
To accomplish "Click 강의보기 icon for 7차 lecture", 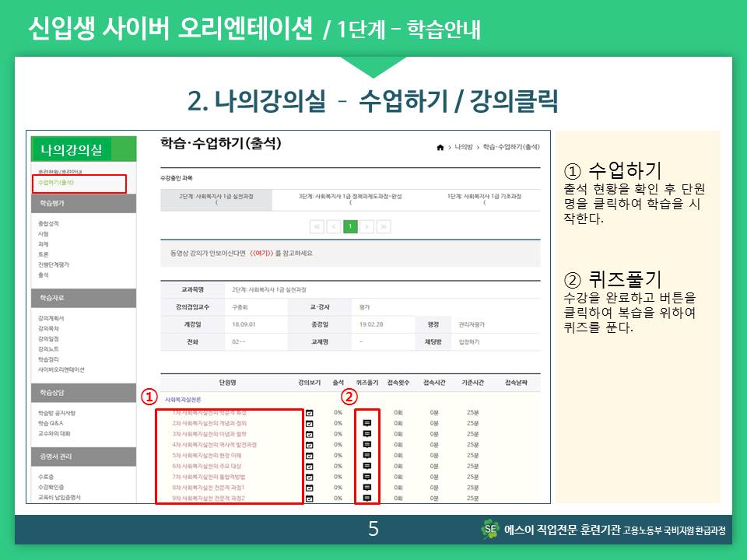I will tap(309, 477).
